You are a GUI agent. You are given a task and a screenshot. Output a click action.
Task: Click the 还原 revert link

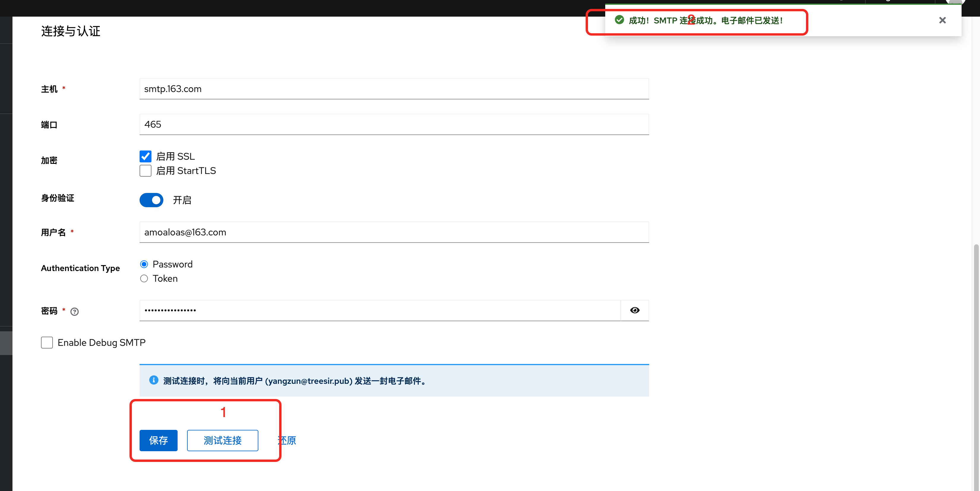(287, 441)
